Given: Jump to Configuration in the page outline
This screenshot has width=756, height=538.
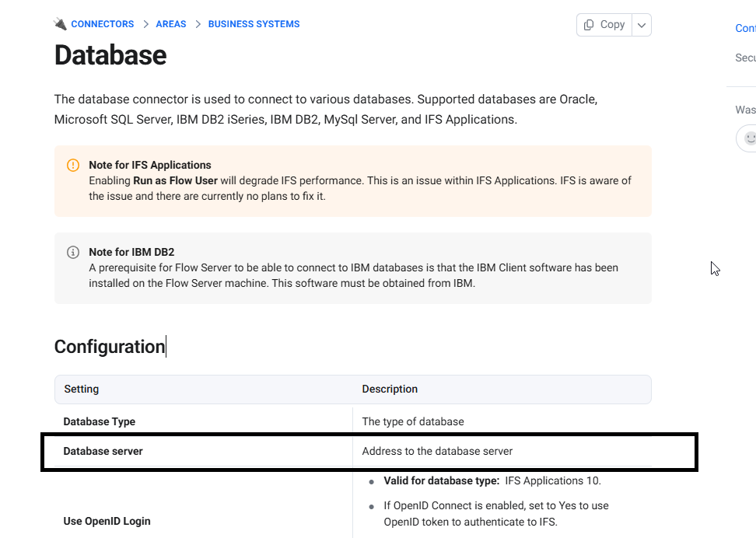Looking at the screenshot, I should click(745, 28).
